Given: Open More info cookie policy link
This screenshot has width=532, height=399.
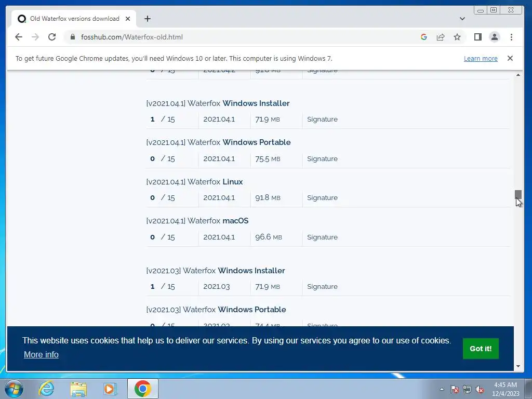Looking at the screenshot, I should click(x=41, y=354).
